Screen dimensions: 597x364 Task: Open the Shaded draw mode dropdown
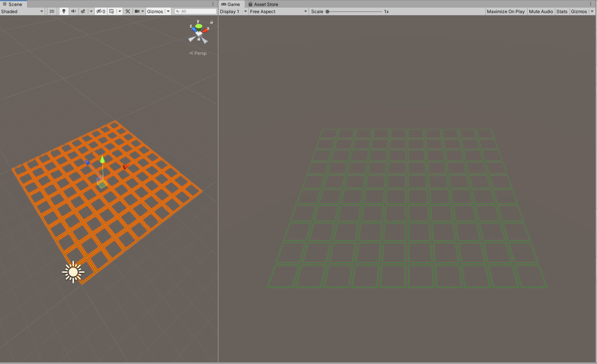[22, 11]
